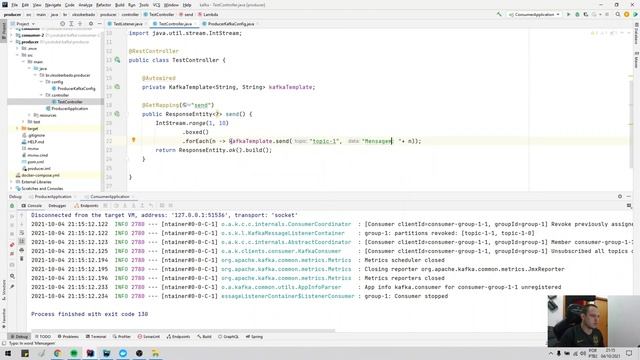Open the file explorer taskbar icon
This screenshot has height=360, width=640.
[156, 353]
